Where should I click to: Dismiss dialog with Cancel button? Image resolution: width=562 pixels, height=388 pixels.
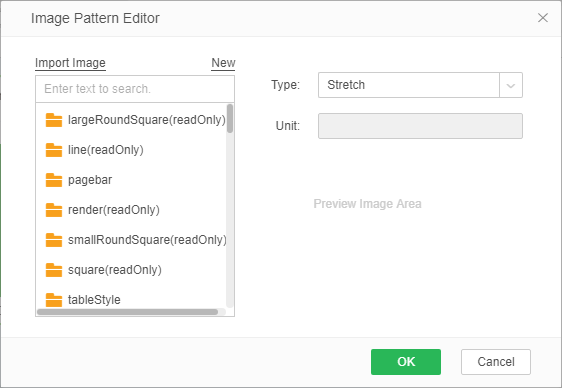click(x=496, y=362)
